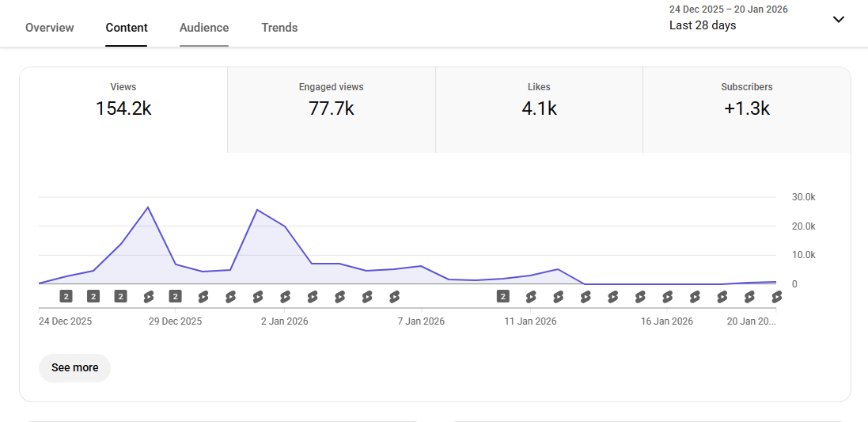Switch to the Overview tab

click(x=50, y=28)
